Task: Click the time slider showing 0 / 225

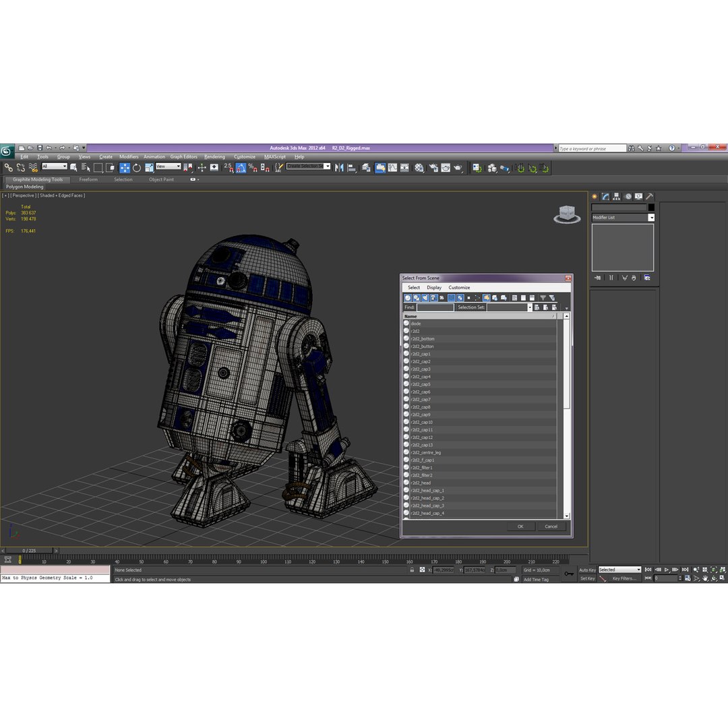Action: coord(29,551)
